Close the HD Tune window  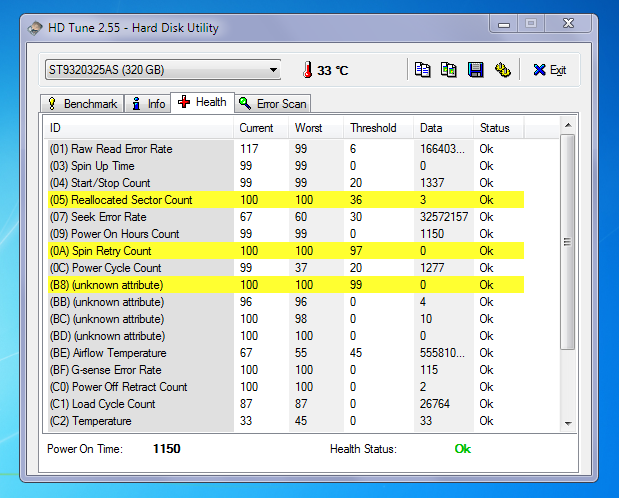pyautogui.click(x=568, y=24)
